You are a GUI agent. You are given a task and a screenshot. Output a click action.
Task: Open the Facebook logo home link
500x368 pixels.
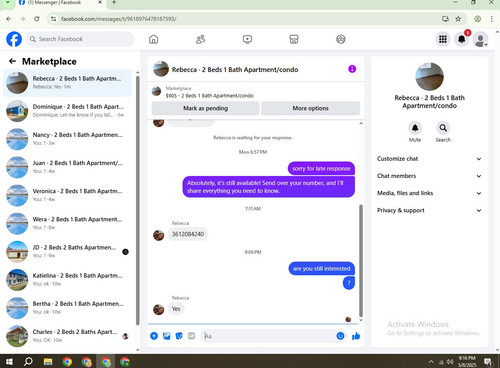pyautogui.click(x=14, y=39)
